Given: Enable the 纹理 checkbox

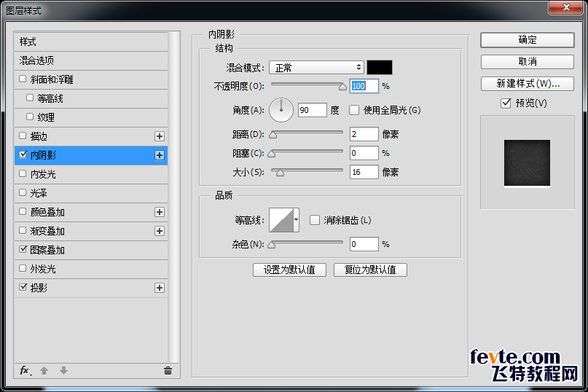Looking at the screenshot, I should [x=30, y=117].
